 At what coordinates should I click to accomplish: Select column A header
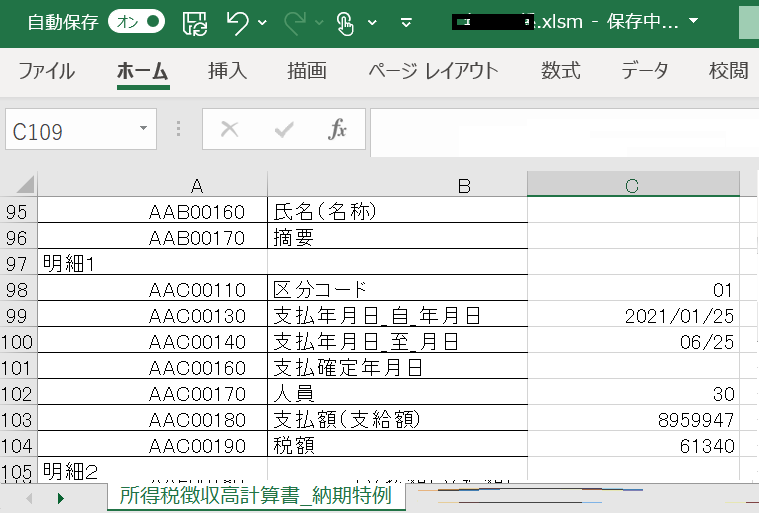(x=152, y=185)
